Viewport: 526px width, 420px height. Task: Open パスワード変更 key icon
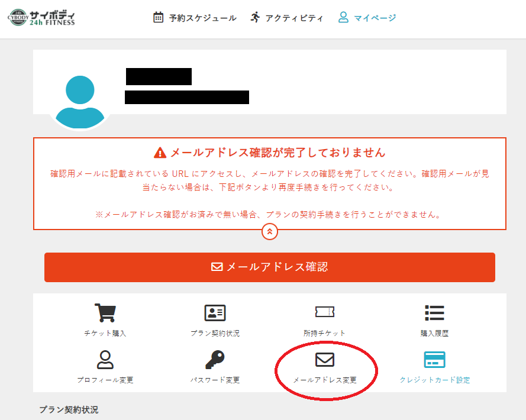click(215, 359)
